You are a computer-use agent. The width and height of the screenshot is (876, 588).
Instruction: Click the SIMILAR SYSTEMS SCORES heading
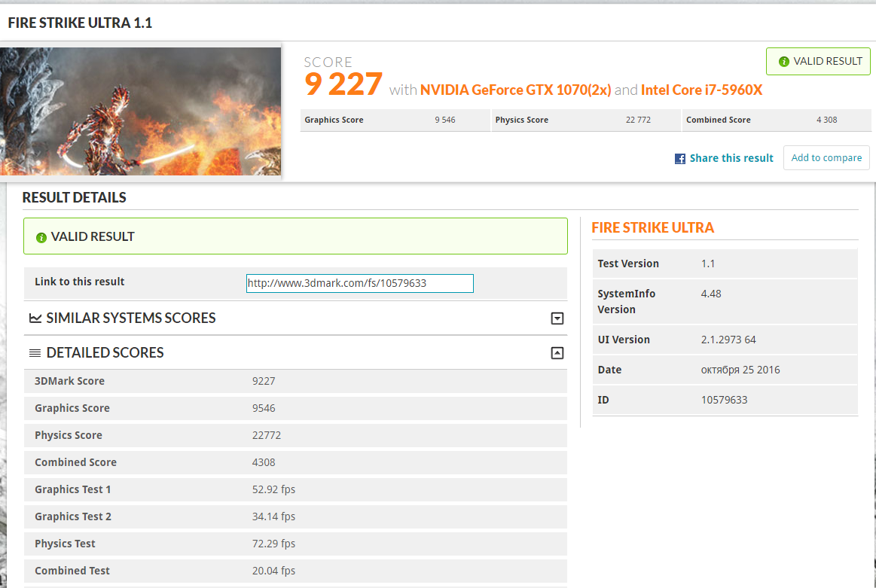131,318
